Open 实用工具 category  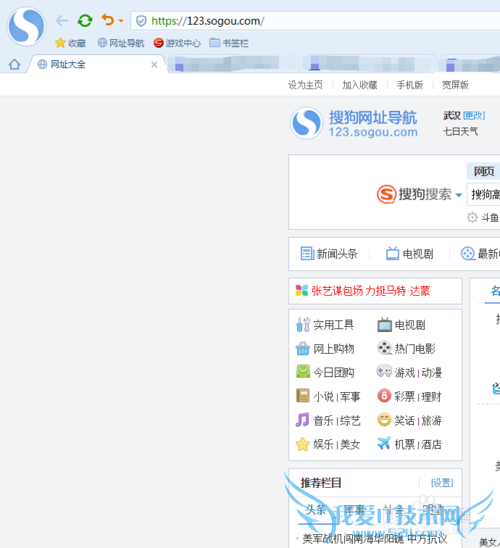[325, 325]
